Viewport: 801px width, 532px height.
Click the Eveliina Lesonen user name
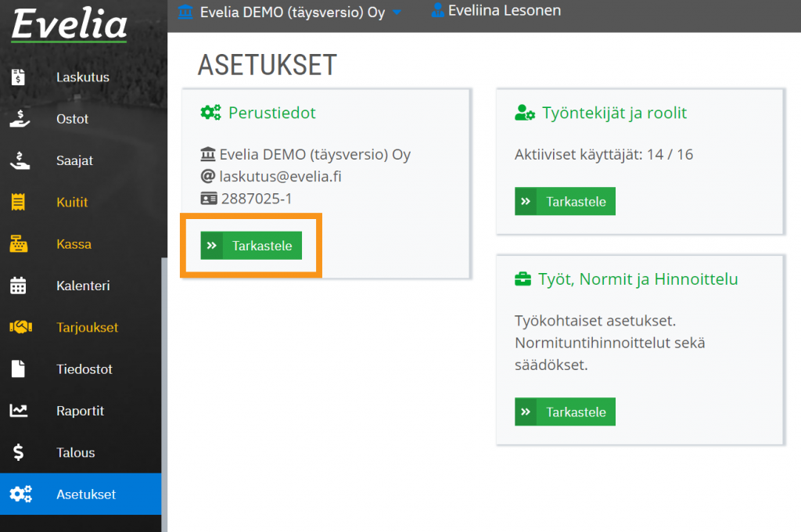pos(505,10)
